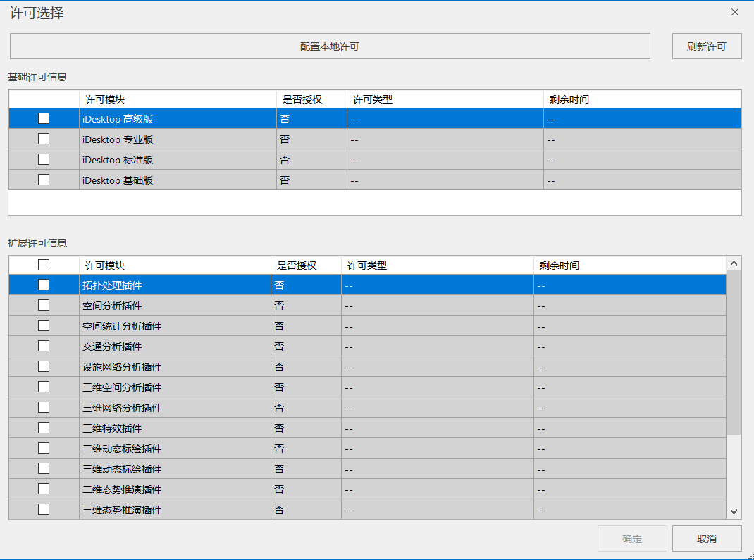
Task: Select the 三维网络分析插件 row text
Action: point(122,408)
